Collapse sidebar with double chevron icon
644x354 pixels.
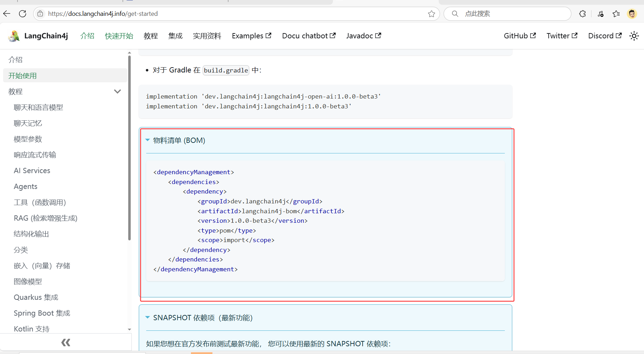pos(66,342)
